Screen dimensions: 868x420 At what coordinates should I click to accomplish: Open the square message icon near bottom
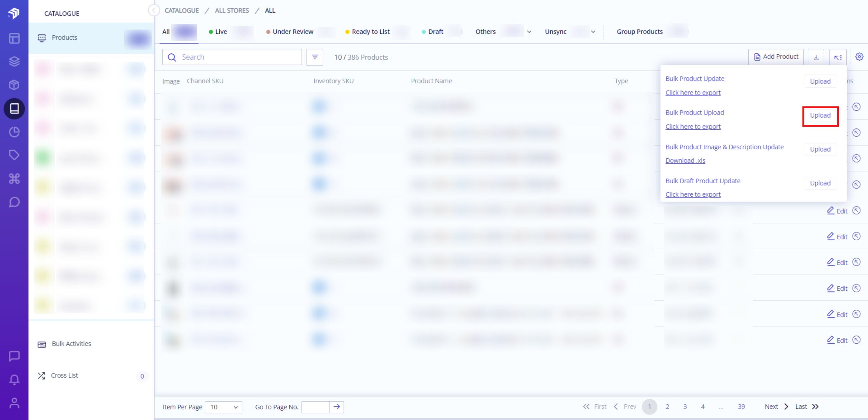(x=14, y=356)
